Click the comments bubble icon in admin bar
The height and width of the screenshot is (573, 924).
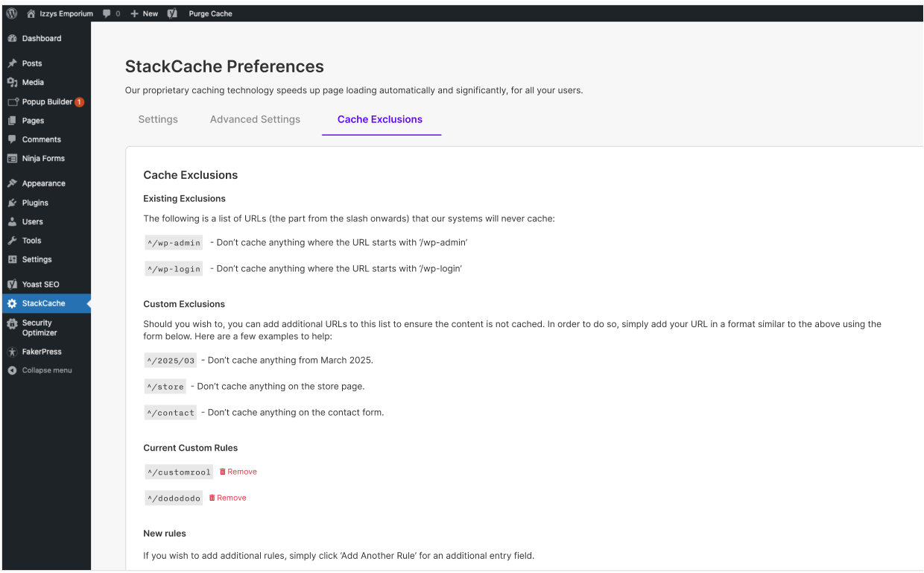107,13
